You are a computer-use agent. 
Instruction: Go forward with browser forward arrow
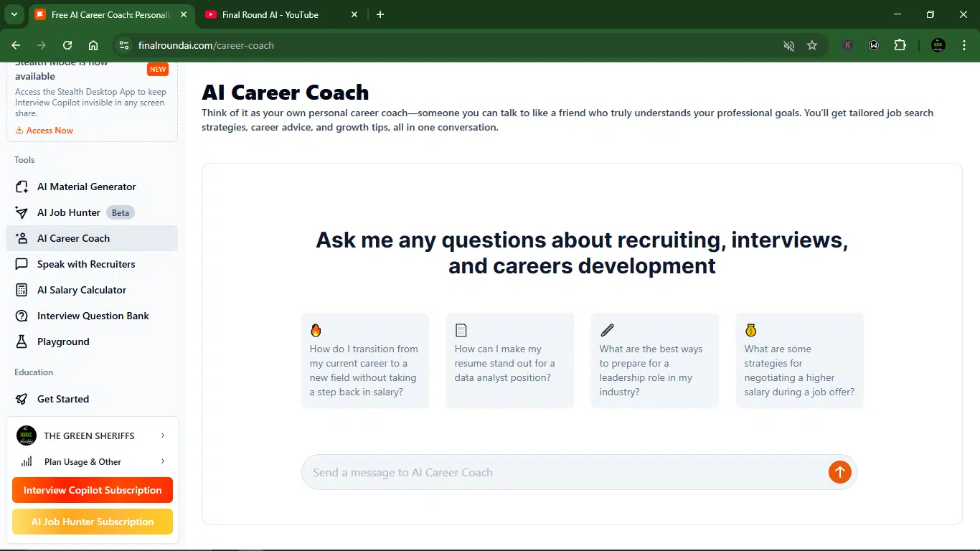(x=42, y=45)
